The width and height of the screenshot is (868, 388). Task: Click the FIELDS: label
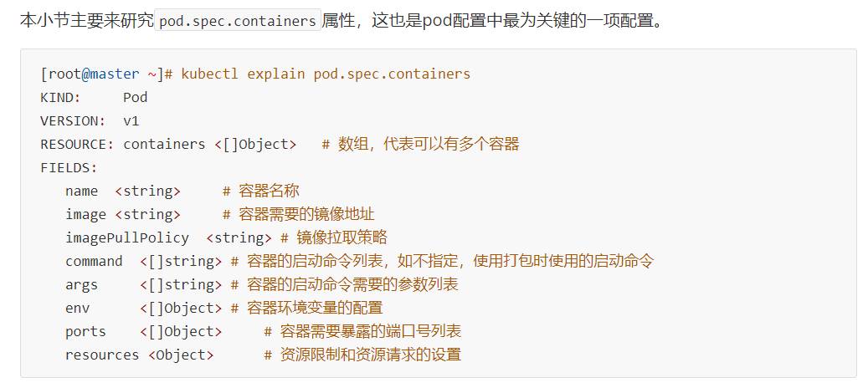pos(69,167)
